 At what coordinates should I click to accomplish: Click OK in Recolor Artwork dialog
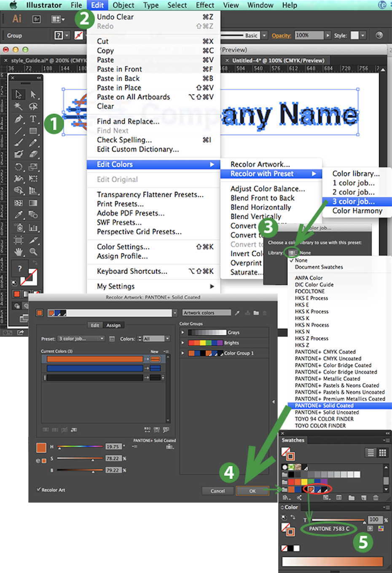(252, 491)
